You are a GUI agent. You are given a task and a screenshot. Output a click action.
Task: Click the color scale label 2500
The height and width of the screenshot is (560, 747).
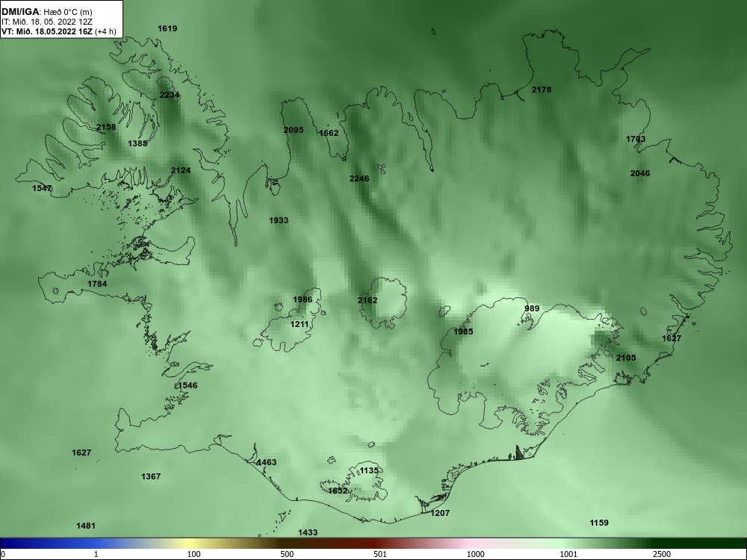tap(662, 554)
